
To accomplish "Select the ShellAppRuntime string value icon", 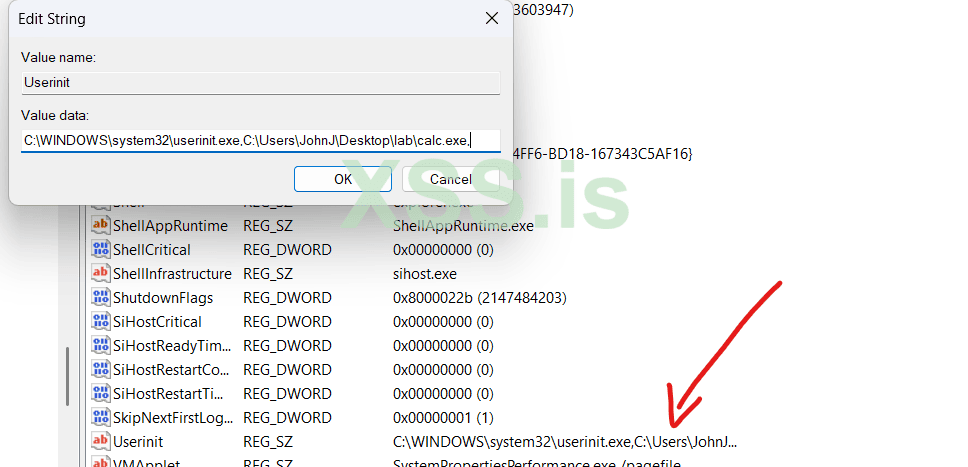I will [100, 225].
